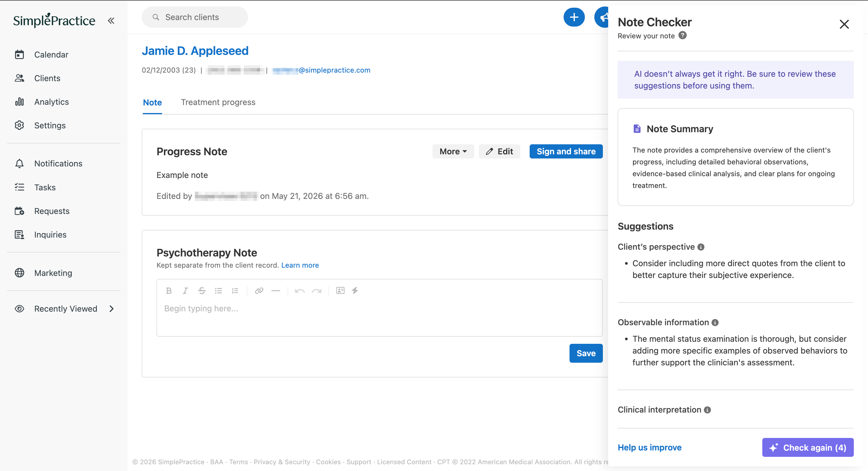
Task: Click info icon beside Observable information
Action: (x=715, y=323)
